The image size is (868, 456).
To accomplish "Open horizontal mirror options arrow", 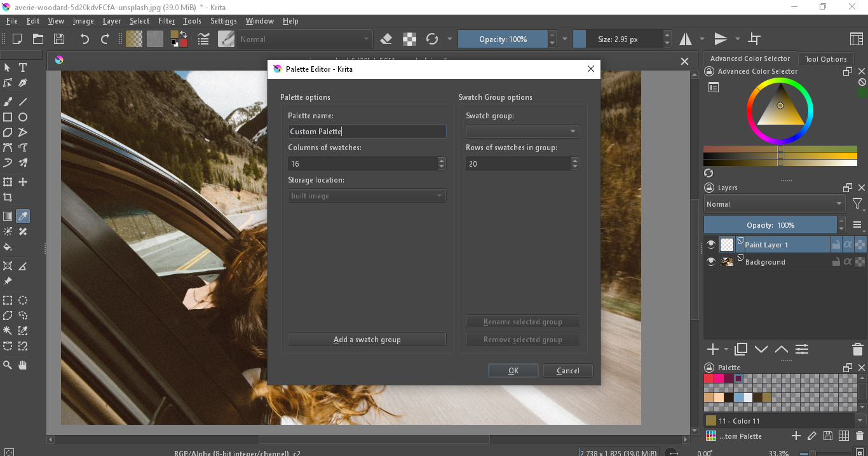I will coord(702,39).
